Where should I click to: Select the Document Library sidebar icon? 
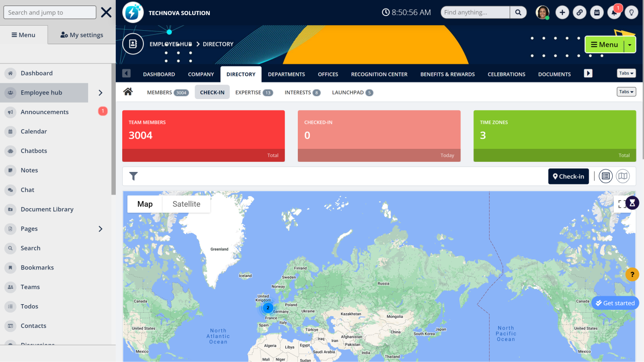pyautogui.click(x=11, y=209)
